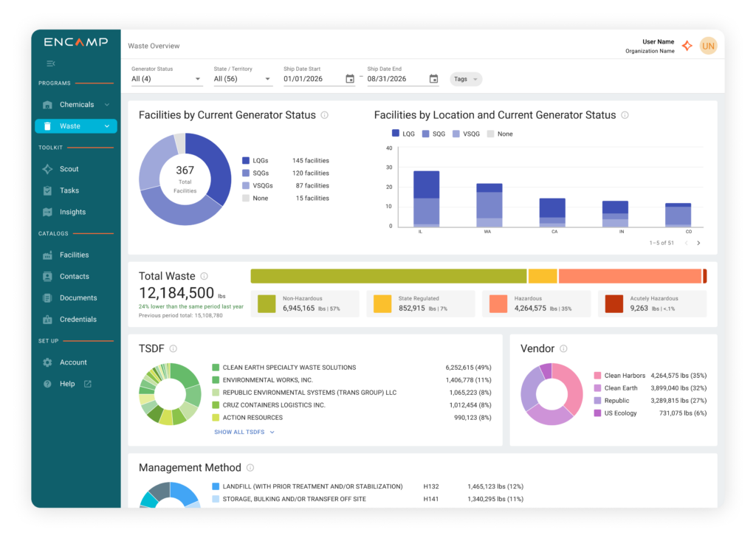Collapse the sidebar menu icon
Screen dimensions: 756x541
pyautogui.click(x=51, y=63)
